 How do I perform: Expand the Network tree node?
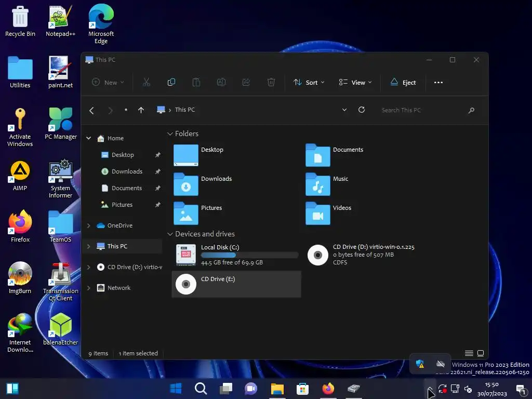click(88, 288)
